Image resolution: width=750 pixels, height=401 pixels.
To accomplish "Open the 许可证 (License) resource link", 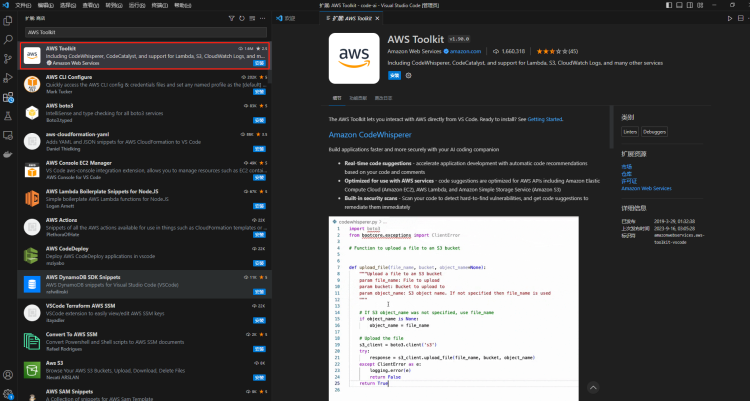I will point(629,181).
